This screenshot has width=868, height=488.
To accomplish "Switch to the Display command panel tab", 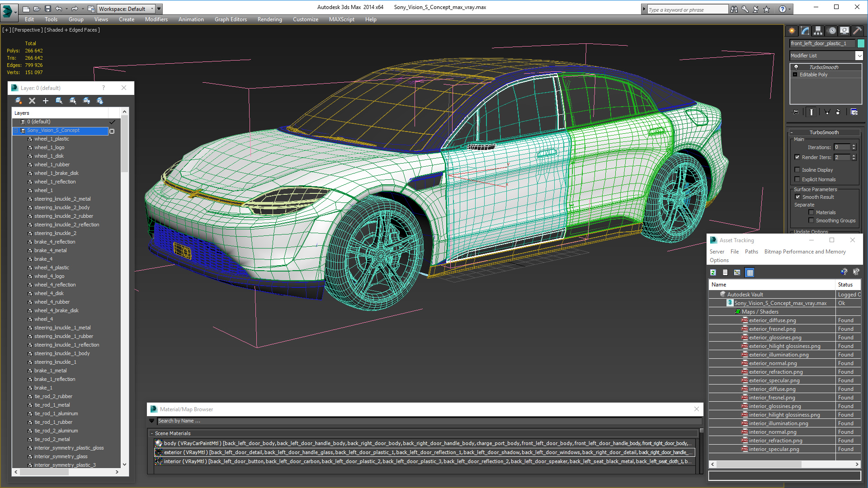I will click(x=844, y=31).
